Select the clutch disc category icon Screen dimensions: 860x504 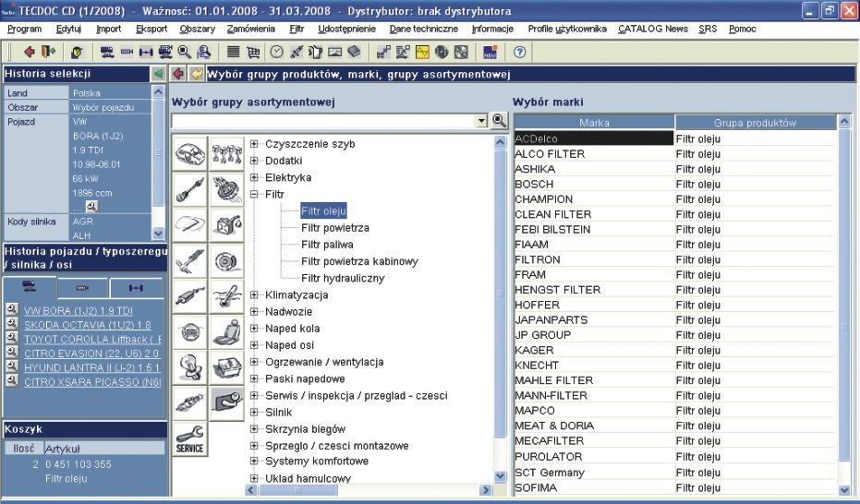226,189
